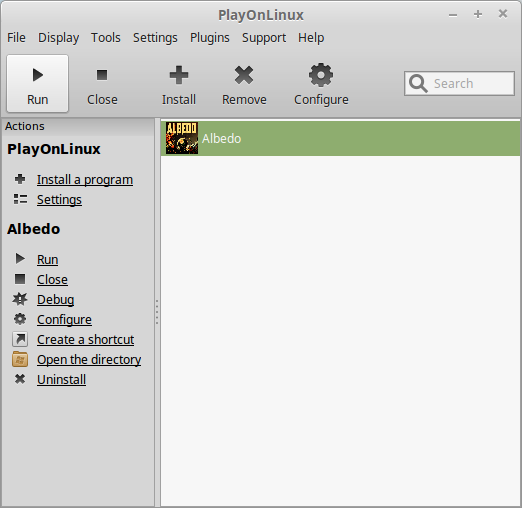Image resolution: width=522 pixels, height=508 pixels.
Task: Click the Close toolbar button
Action: (102, 83)
